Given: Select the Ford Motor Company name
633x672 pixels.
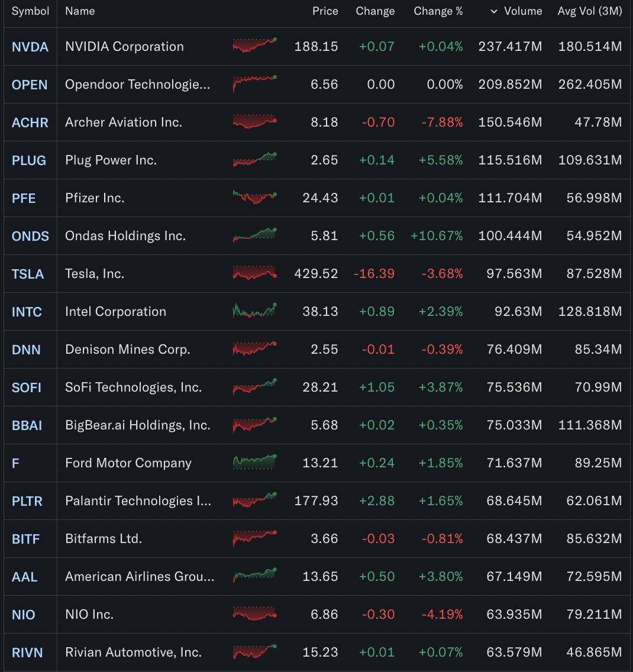Looking at the screenshot, I should [x=128, y=463].
